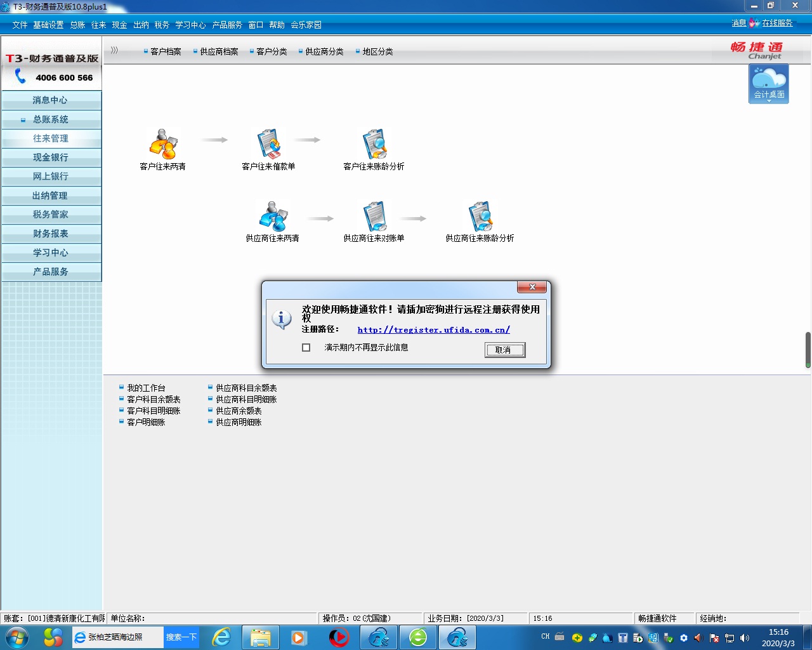The height and width of the screenshot is (650, 812).
Task: Open 供应商往来账龄分析 icon
Action: click(x=480, y=216)
